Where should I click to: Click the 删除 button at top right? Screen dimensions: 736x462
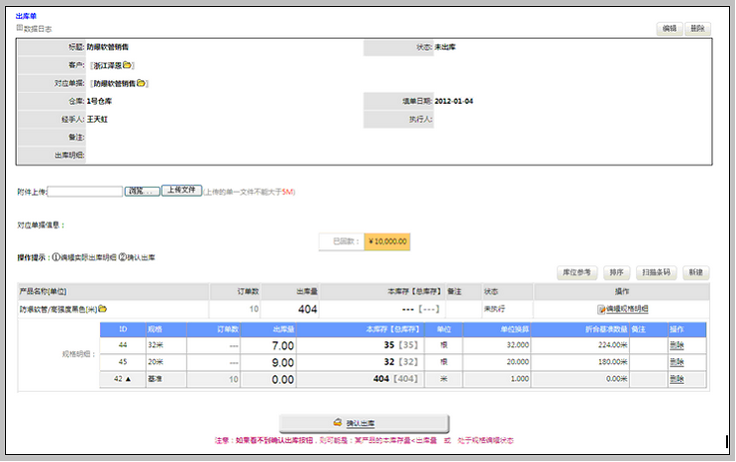(698, 29)
